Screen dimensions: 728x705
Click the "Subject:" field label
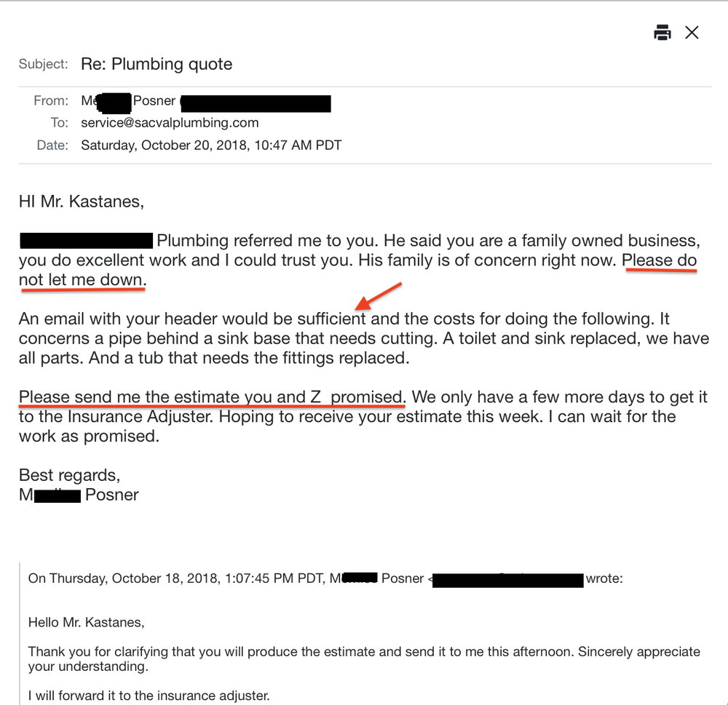click(44, 64)
